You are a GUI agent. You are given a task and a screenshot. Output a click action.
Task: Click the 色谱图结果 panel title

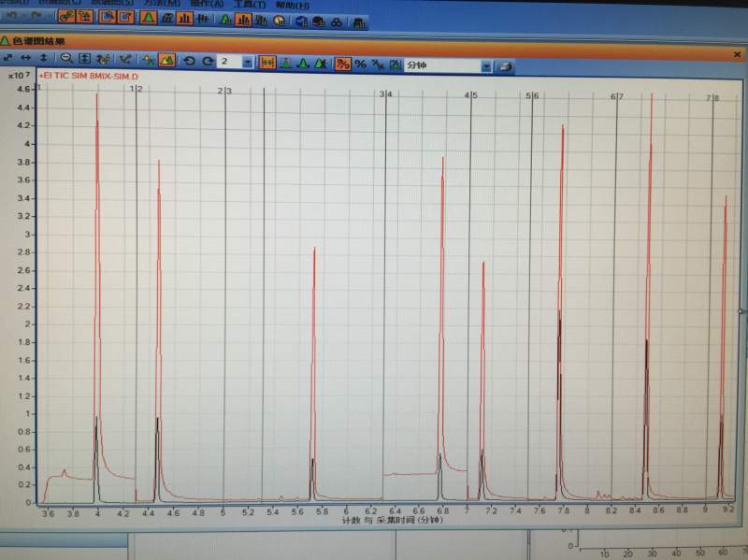coord(39,41)
